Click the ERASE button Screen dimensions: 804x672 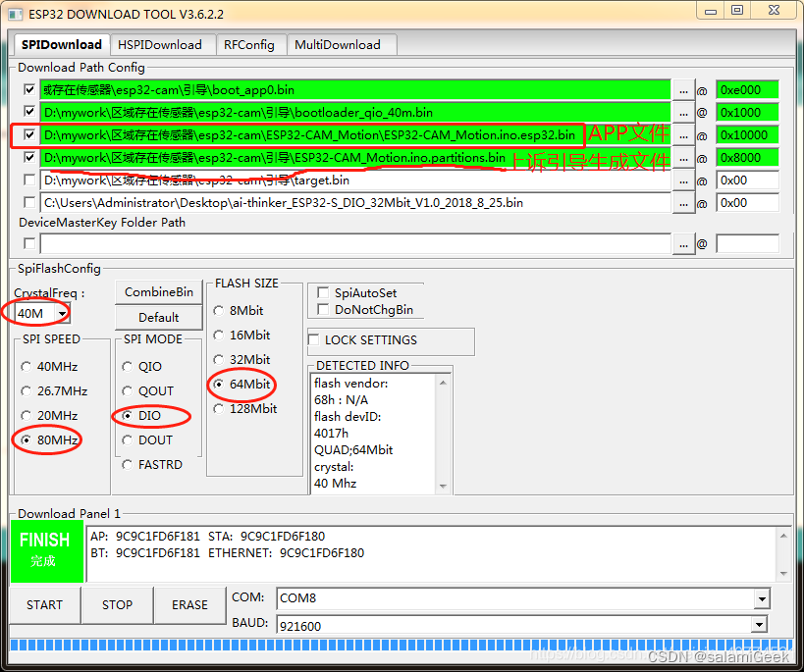tap(189, 605)
